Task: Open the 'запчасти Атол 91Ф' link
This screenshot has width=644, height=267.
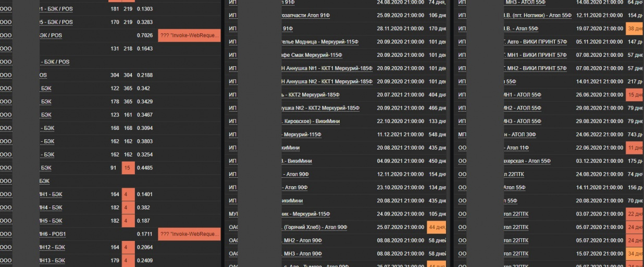Action: click(x=306, y=15)
